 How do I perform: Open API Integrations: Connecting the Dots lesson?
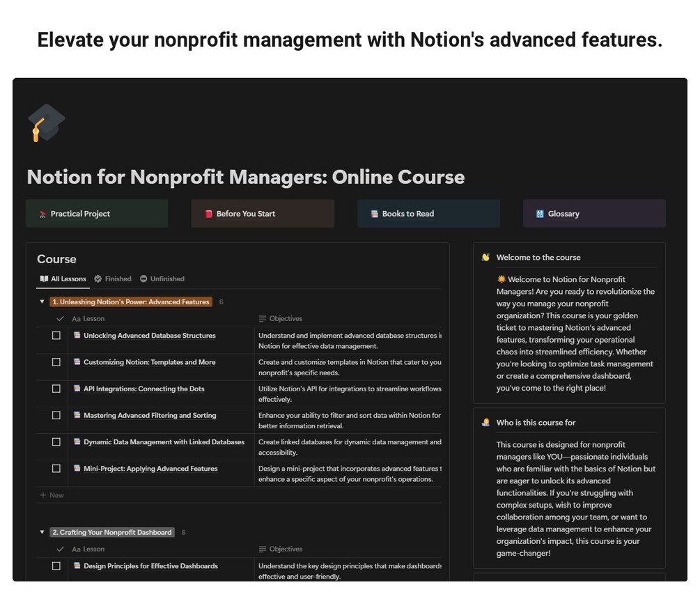click(144, 389)
